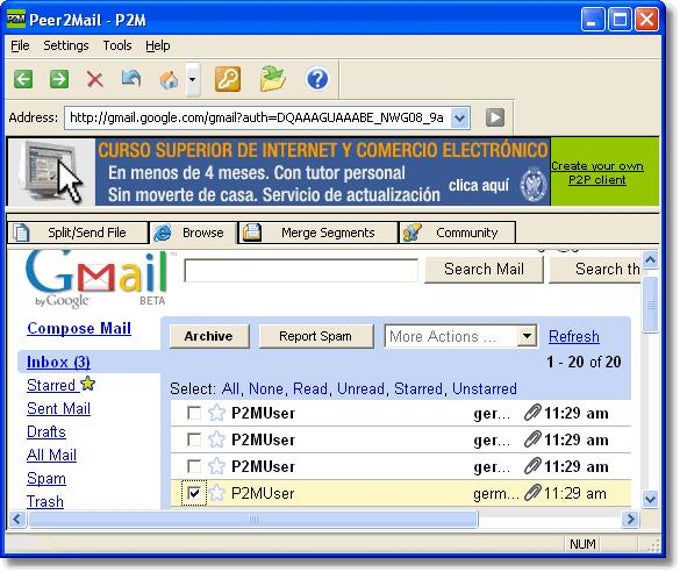
Task: Click the folder with green arrow icon
Action: [272, 78]
